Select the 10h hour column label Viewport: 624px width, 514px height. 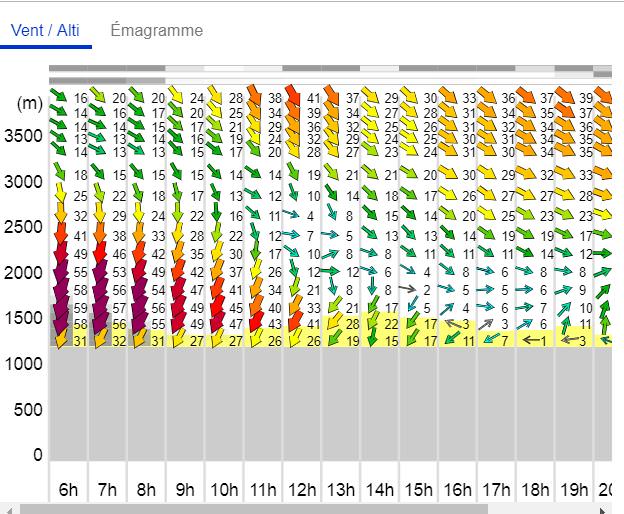click(224, 489)
